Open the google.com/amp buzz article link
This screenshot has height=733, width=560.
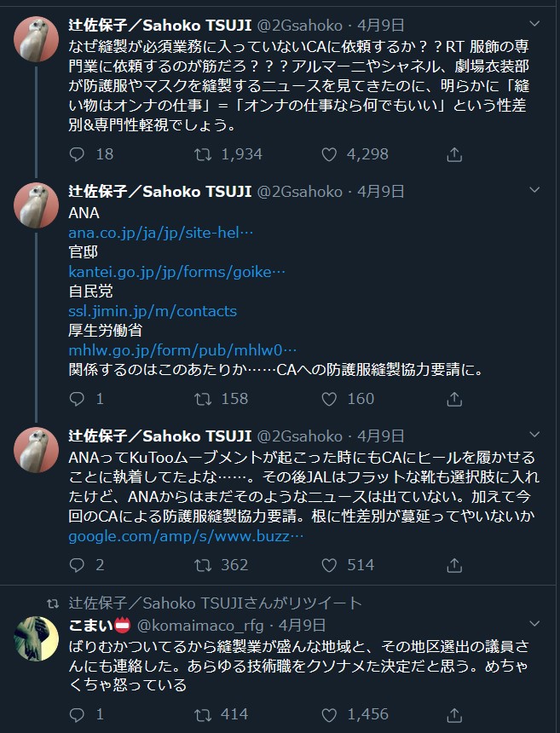pyautogui.click(x=186, y=537)
